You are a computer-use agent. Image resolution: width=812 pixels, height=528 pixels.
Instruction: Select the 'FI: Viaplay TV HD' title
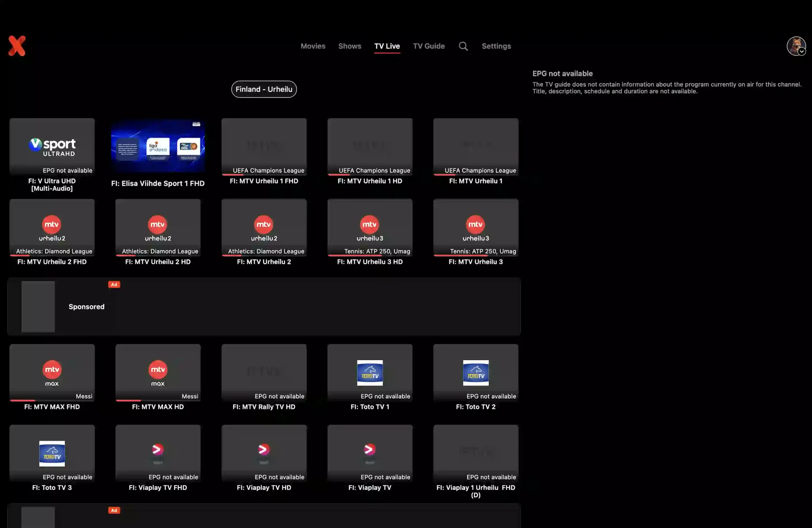[264, 488]
